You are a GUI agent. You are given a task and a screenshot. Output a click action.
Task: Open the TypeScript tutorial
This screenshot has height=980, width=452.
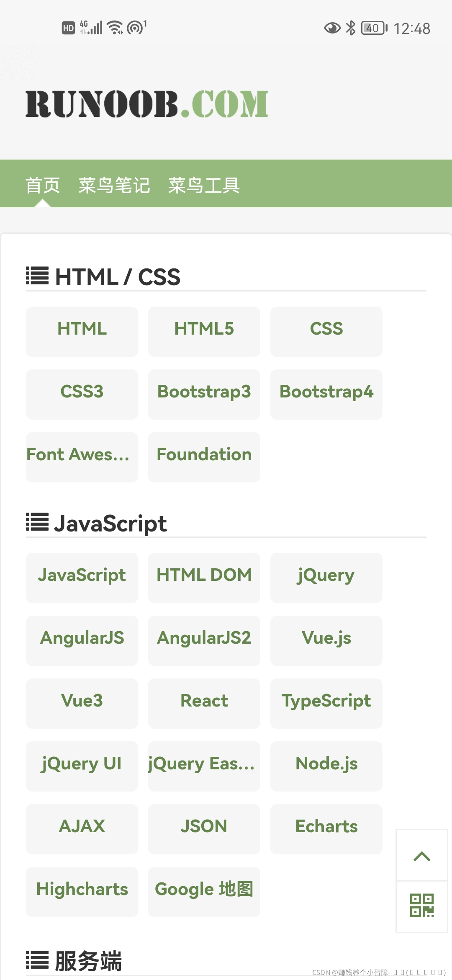[x=326, y=703]
